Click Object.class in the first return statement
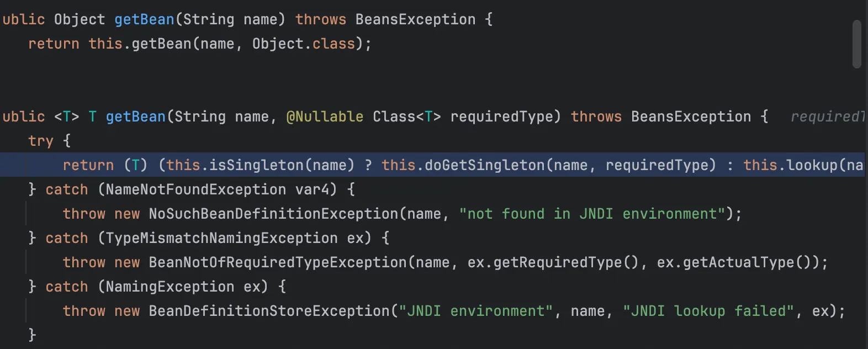The height and width of the screenshot is (349, 868). (x=303, y=44)
